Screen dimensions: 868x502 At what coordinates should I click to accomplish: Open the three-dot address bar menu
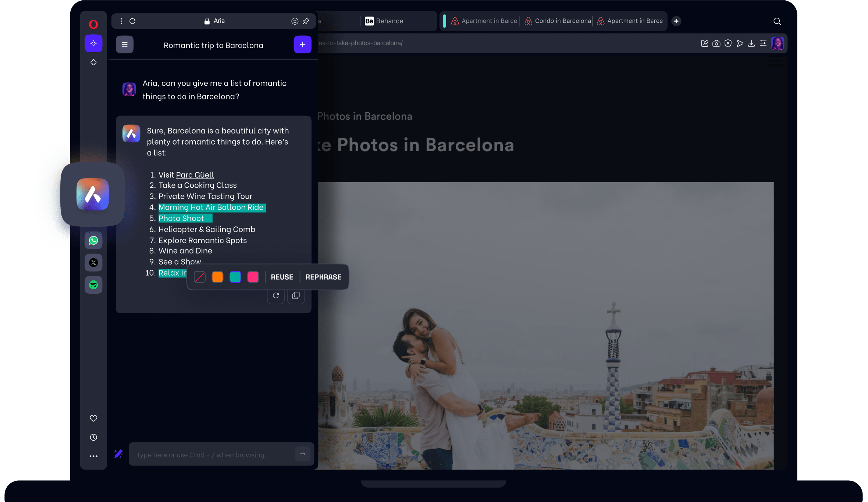[121, 21]
